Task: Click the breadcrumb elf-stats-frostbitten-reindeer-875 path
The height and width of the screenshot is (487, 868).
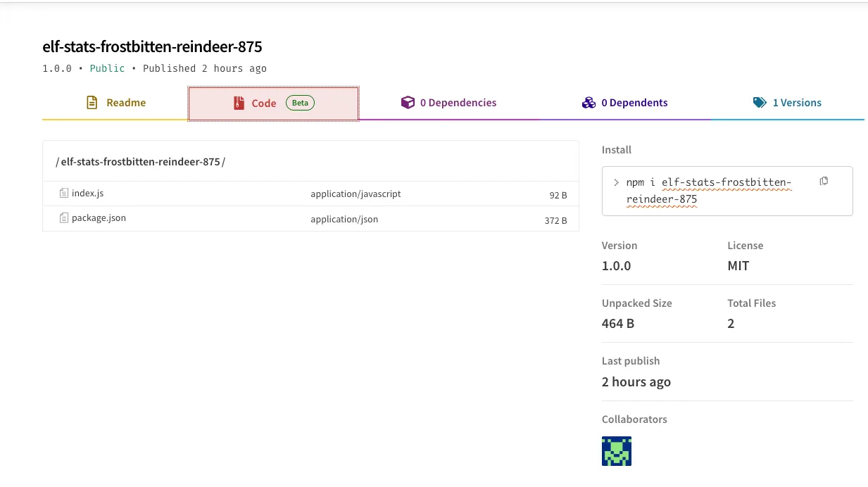Action: pos(141,161)
